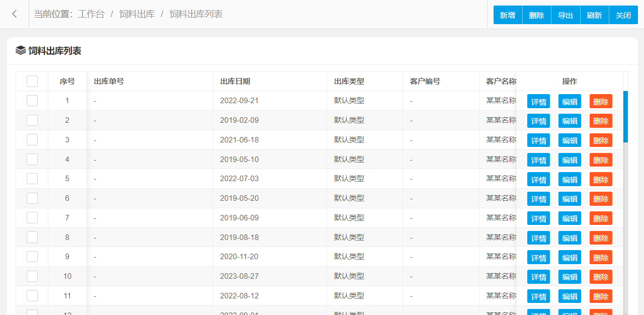Screen dimensions: 644x315
Task: Go to 饲料出库 breadcrumb link
Action: point(137,14)
